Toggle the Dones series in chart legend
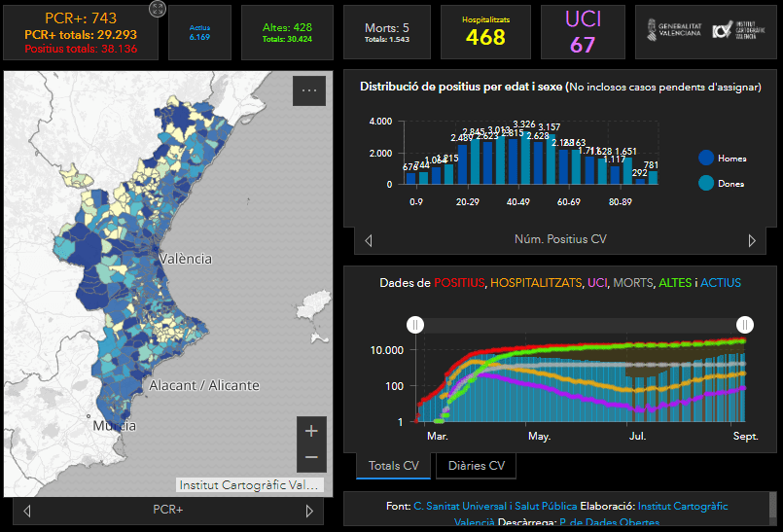Screen dimensions: 783x532 [x=707, y=183]
